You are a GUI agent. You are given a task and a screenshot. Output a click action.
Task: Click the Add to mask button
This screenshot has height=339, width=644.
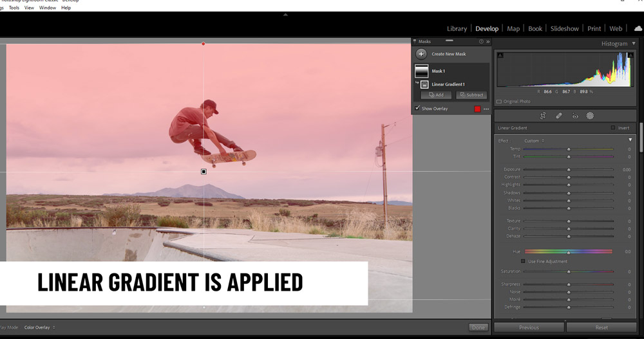click(x=436, y=95)
